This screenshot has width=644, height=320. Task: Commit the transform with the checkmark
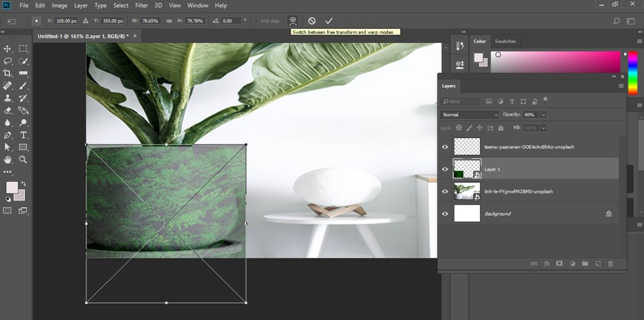329,21
